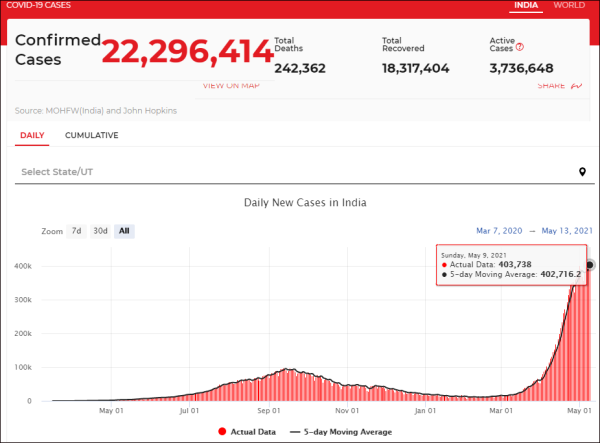Click the black moving-average data point marker

pos(590,265)
